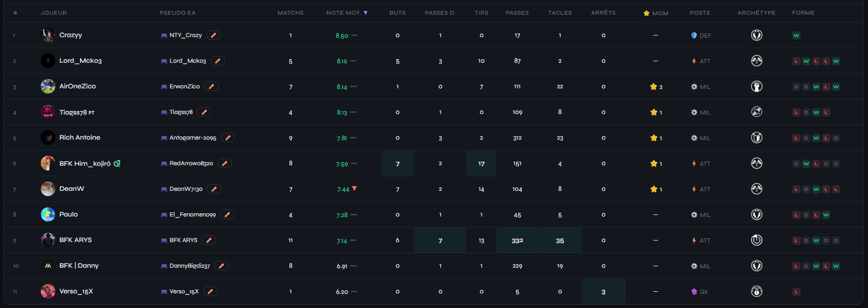Edit the Antogamer-2095 pseudo
Viewport: 868px width, 308px height.
click(228, 138)
